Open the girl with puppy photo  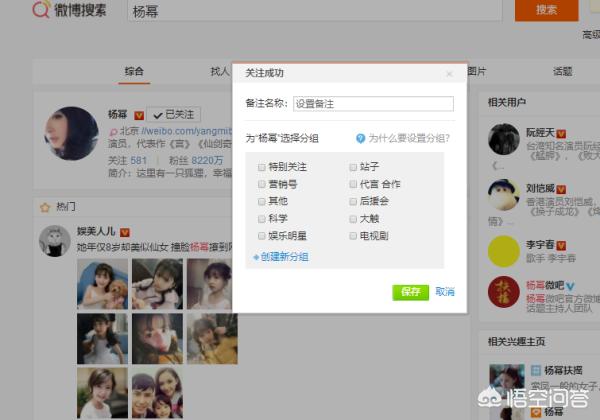103,284
